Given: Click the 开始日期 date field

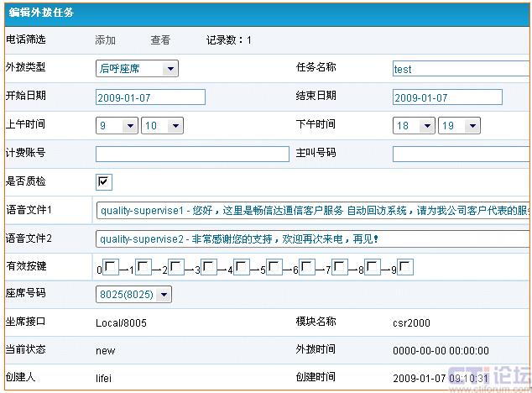Looking at the screenshot, I should (151, 97).
